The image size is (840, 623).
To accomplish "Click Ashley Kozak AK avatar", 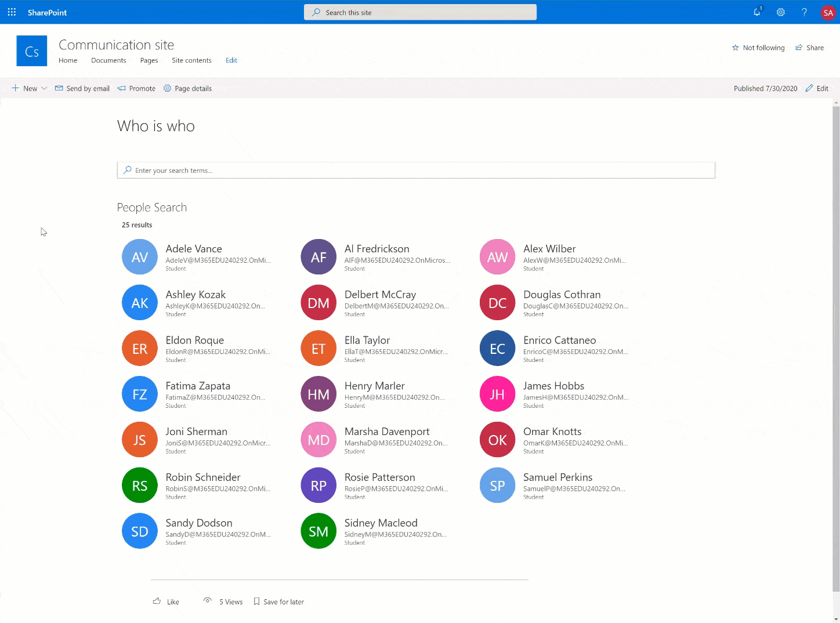I will [x=140, y=302].
